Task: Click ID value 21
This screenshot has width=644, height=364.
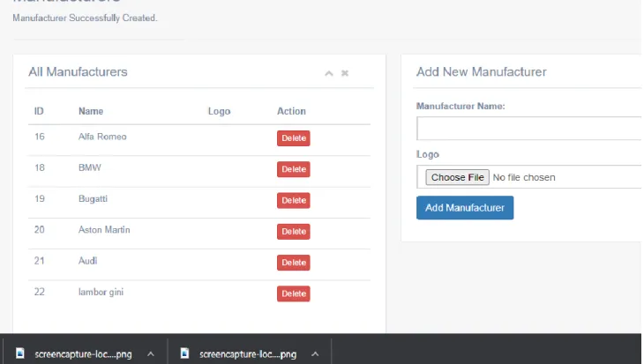Action: [40, 261]
